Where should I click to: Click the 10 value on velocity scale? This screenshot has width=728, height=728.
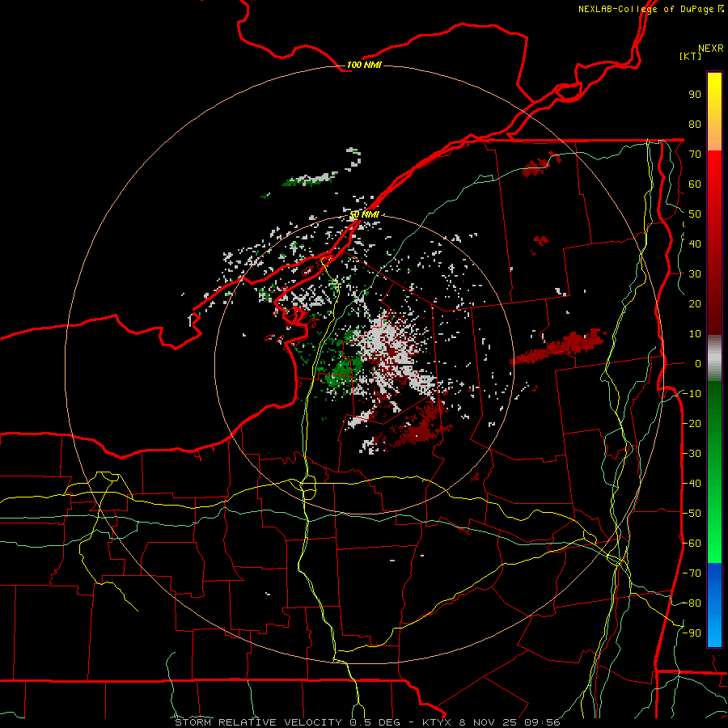(695, 334)
